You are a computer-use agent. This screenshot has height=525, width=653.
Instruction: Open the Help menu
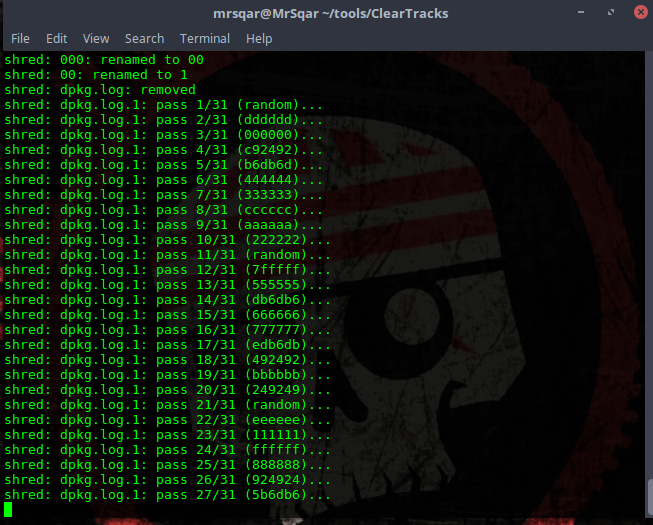(259, 38)
